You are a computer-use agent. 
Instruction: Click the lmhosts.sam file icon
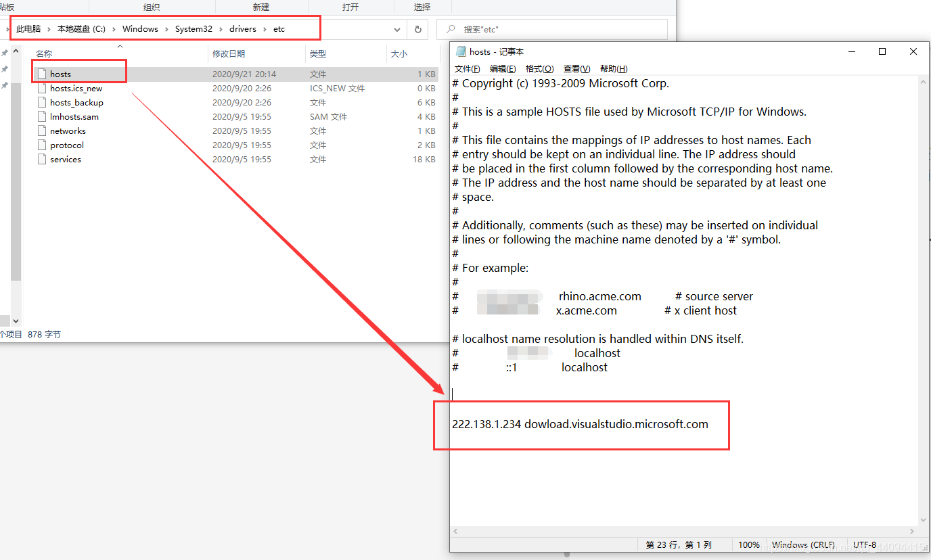pos(42,116)
